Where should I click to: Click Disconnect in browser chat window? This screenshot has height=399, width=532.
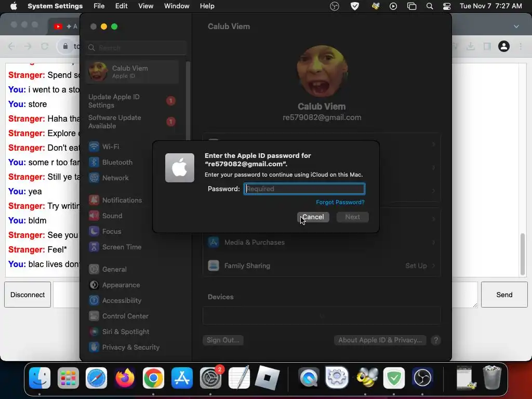click(x=28, y=295)
